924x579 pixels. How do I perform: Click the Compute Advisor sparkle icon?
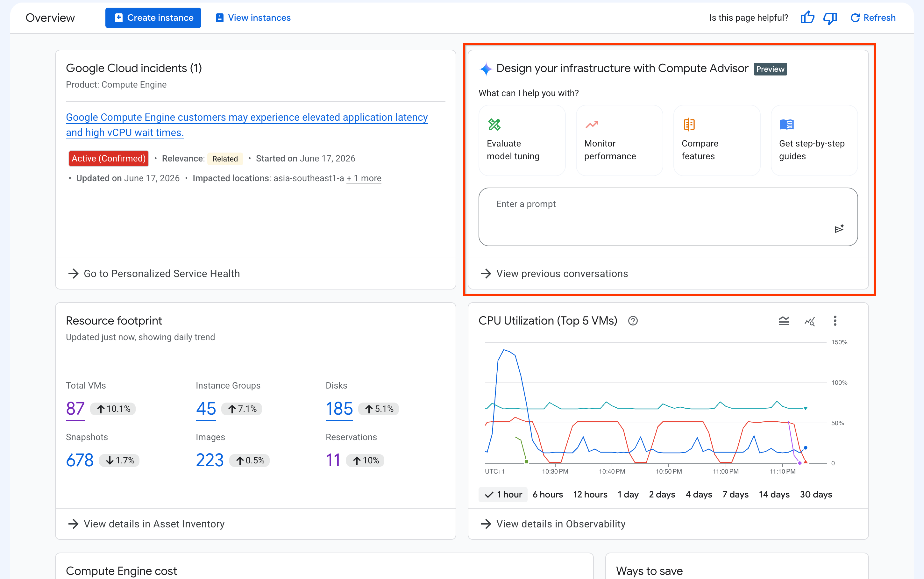tap(486, 69)
